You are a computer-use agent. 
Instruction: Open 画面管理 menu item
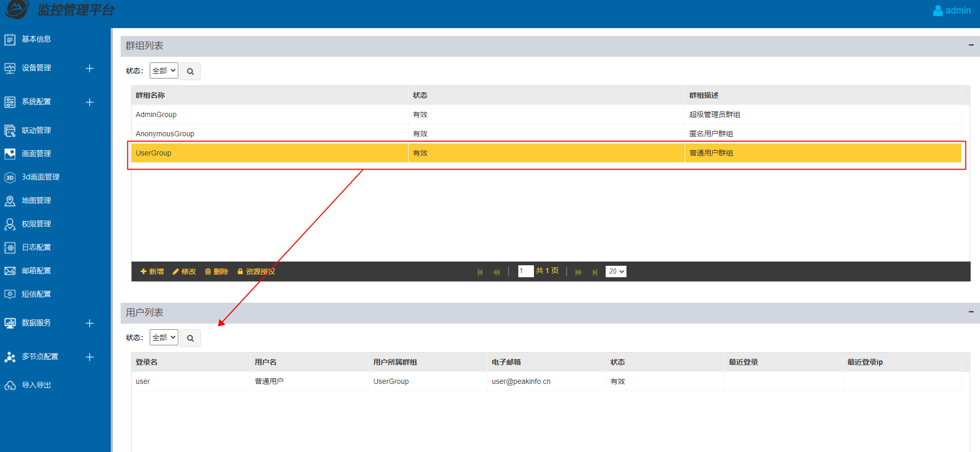pos(36,153)
